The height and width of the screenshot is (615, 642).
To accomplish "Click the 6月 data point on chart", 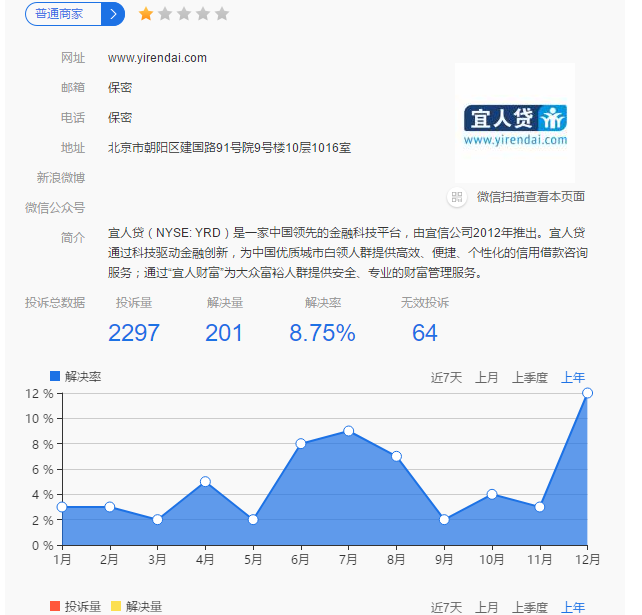I will pyautogui.click(x=301, y=443).
